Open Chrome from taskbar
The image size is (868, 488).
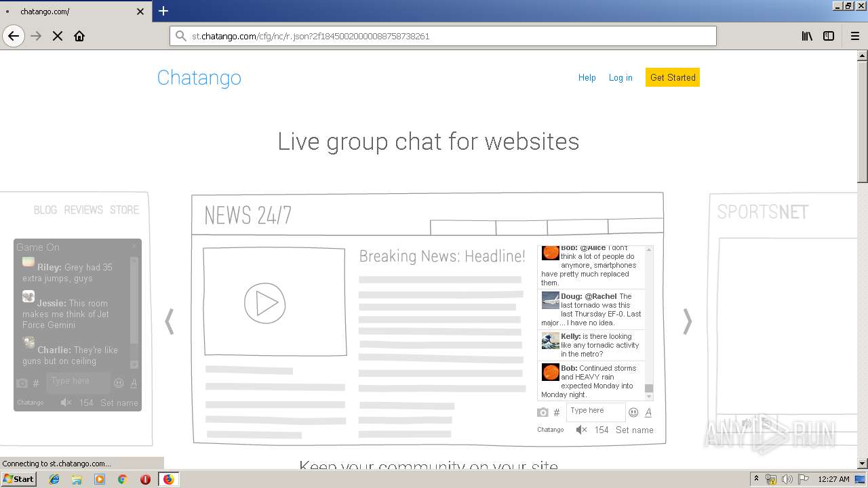coord(123,479)
